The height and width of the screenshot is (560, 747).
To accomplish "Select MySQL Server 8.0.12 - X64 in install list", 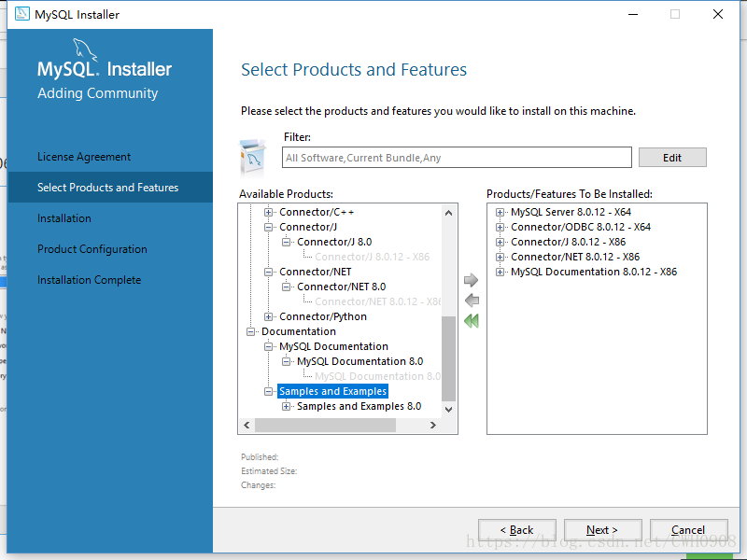I will (x=571, y=213).
